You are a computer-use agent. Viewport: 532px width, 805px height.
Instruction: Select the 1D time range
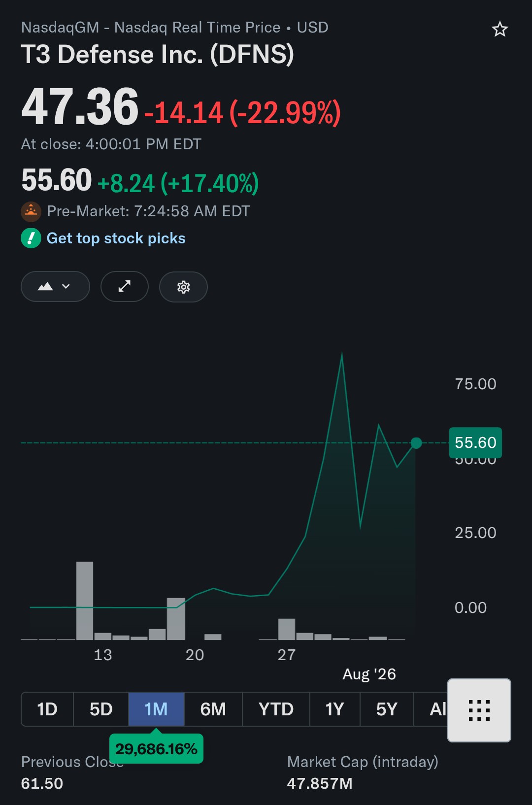pyautogui.click(x=47, y=709)
